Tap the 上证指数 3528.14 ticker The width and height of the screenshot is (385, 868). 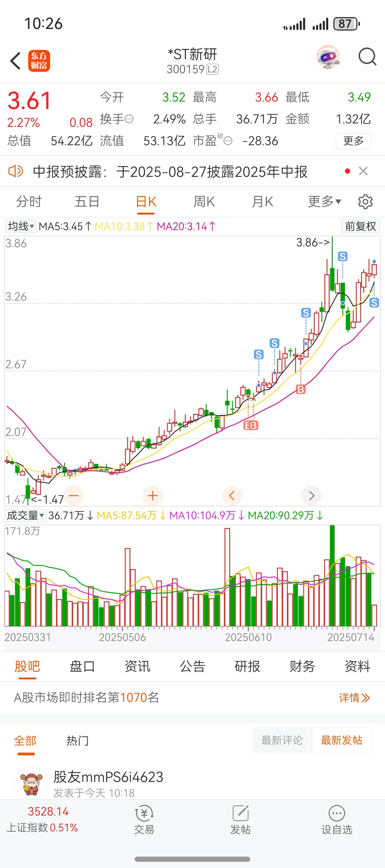42,819
